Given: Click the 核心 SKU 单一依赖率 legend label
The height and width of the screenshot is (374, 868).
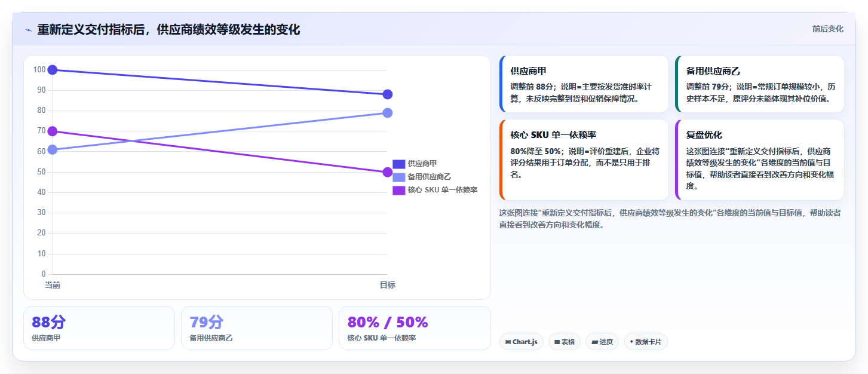Looking at the screenshot, I should click(443, 190).
